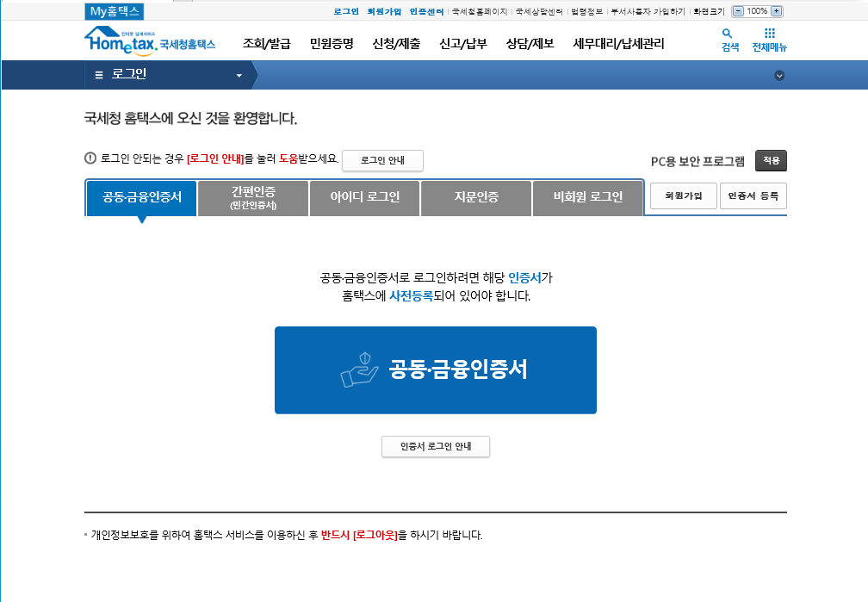Expand the circular chevron on blue bar

[778, 75]
